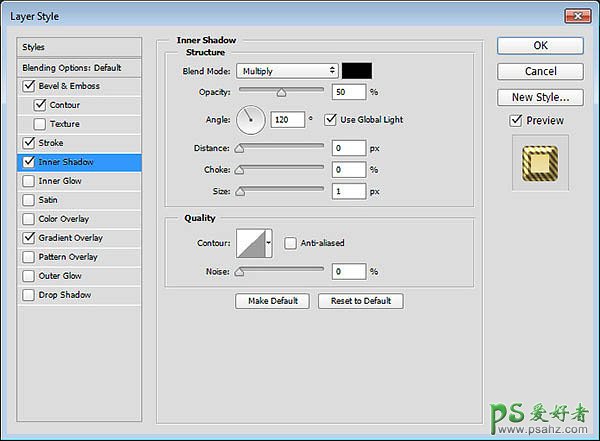Expand the contour picker arrow
600x441 pixels.
click(x=269, y=242)
